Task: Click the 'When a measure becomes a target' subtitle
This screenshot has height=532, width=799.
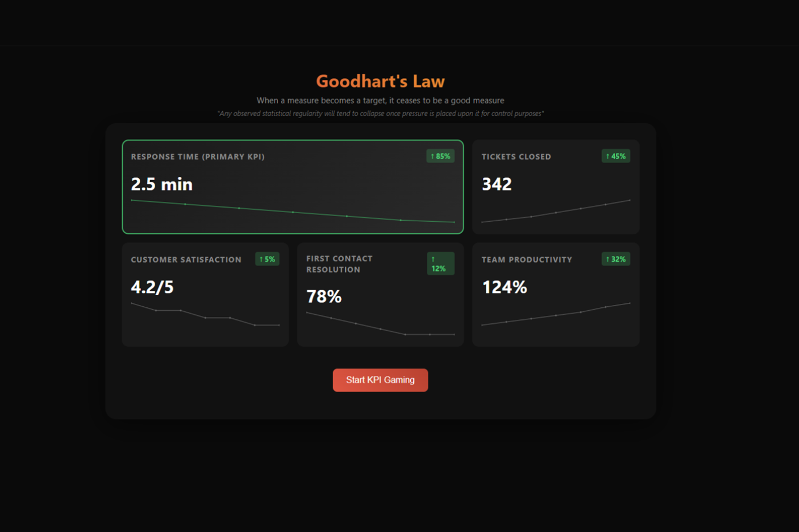Action: (380, 100)
